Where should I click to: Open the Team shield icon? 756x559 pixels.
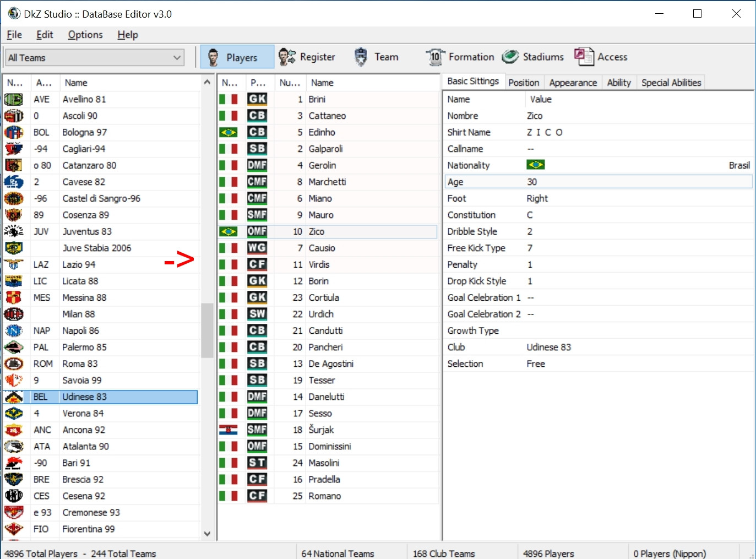pos(361,57)
